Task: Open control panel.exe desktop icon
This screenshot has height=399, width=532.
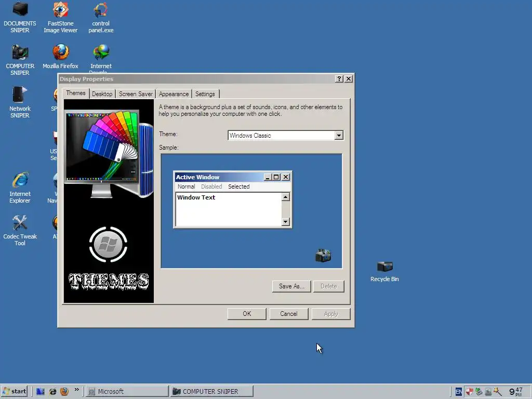Action: (x=101, y=17)
